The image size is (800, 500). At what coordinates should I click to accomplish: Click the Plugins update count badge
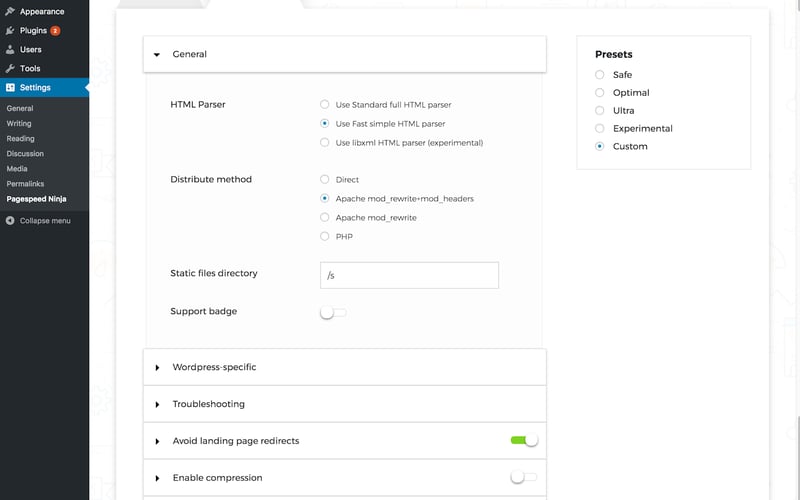[x=55, y=31]
